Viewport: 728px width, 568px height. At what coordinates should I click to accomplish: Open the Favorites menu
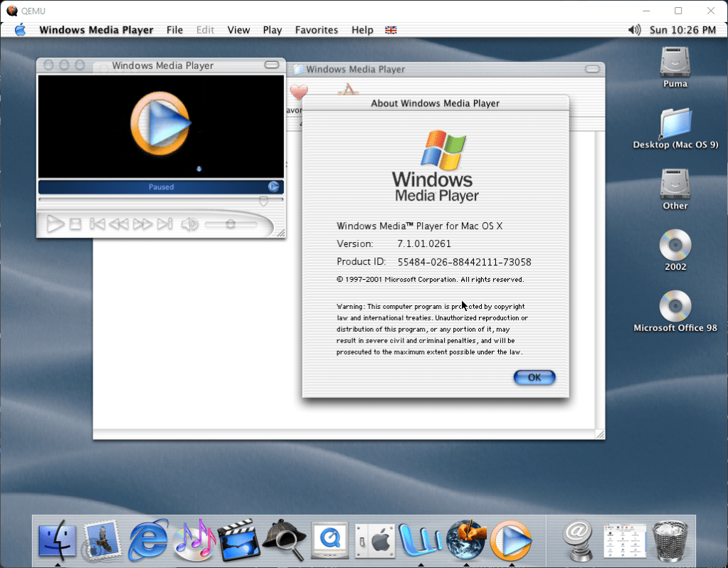pyautogui.click(x=317, y=30)
